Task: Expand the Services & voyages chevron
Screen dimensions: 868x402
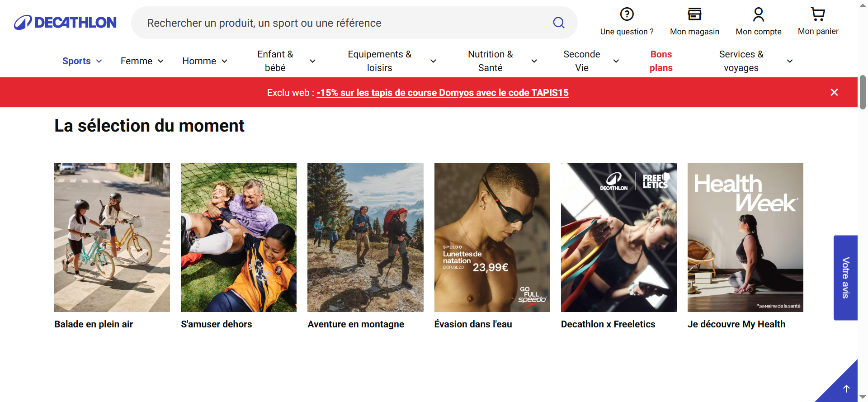Action: (x=790, y=61)
